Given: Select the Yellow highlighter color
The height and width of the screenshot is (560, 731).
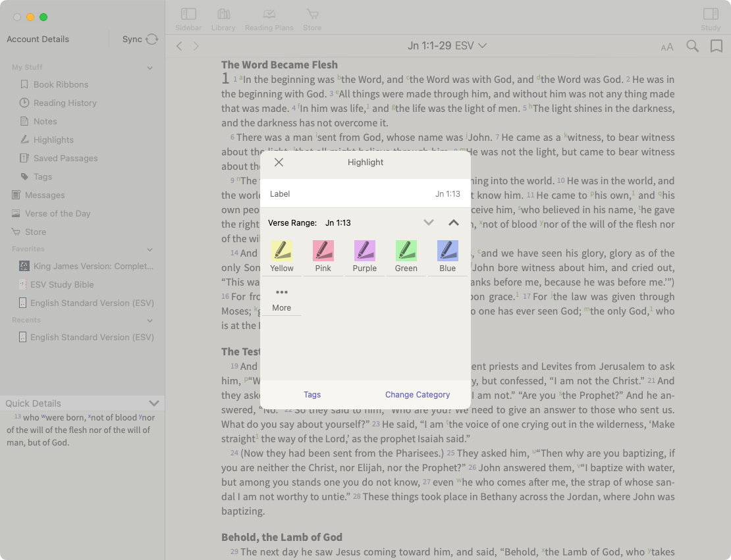Looking at the screenshot, I should point(282,251).
